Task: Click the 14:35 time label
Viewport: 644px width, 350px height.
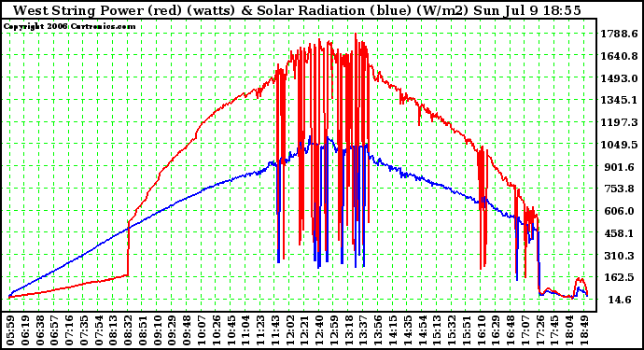Action: point(408,330)
